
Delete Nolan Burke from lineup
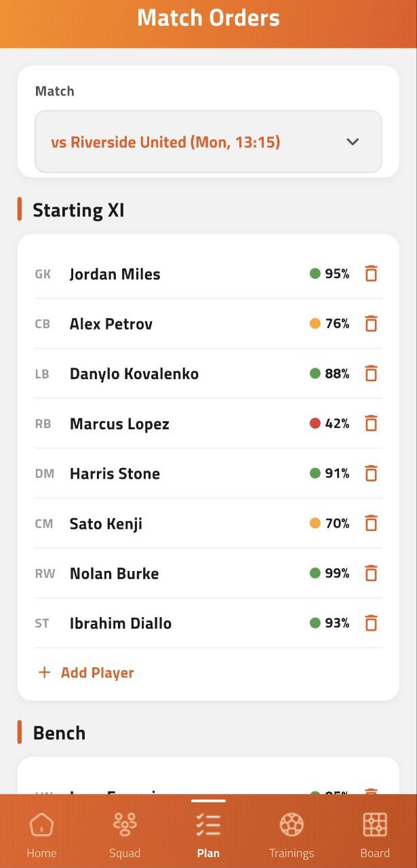coord(371,574)
